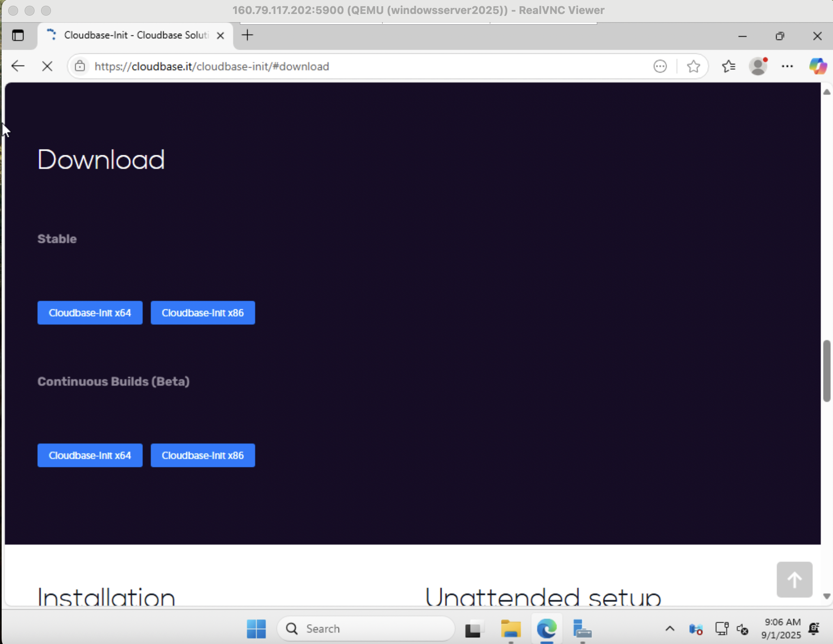View site information via the lock icon
This screenshot has width=833, height=644.
(80, 66)
